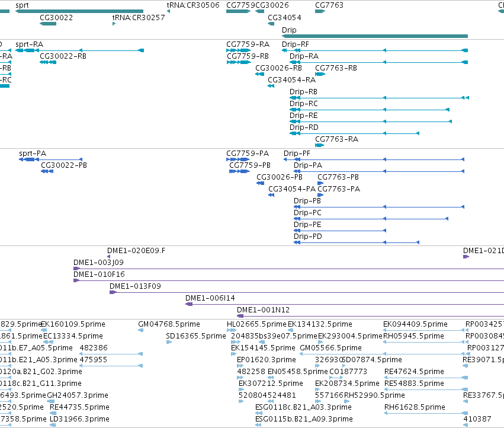
Task: Select the CG34054-RA transcript
Action: [x=291, y=80]
